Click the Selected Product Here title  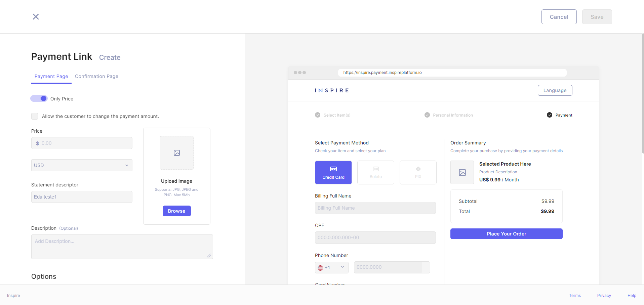tap(505, 164)
